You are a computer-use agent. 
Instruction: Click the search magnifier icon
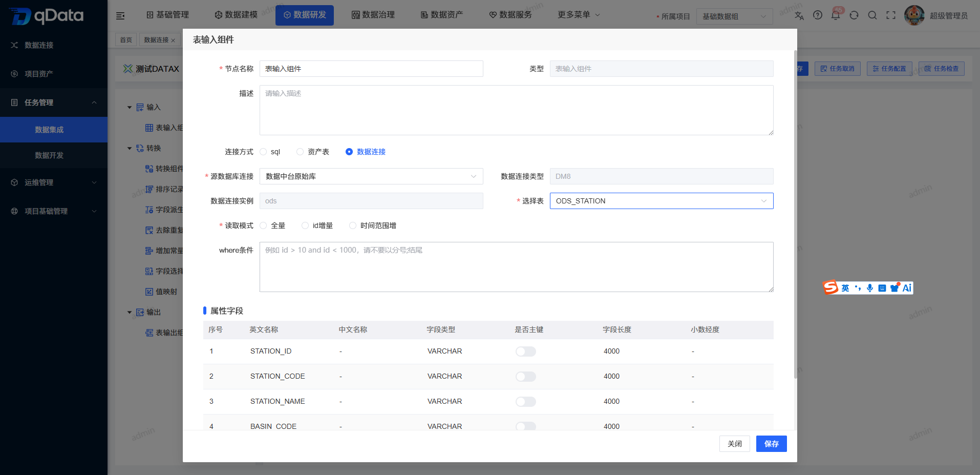click(x=872, y=15)
